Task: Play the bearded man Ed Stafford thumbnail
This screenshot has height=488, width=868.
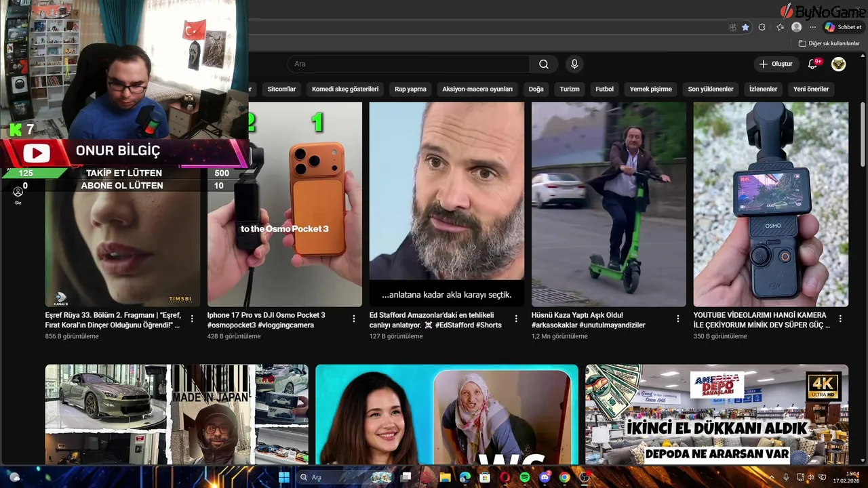Action: [447, 205]
